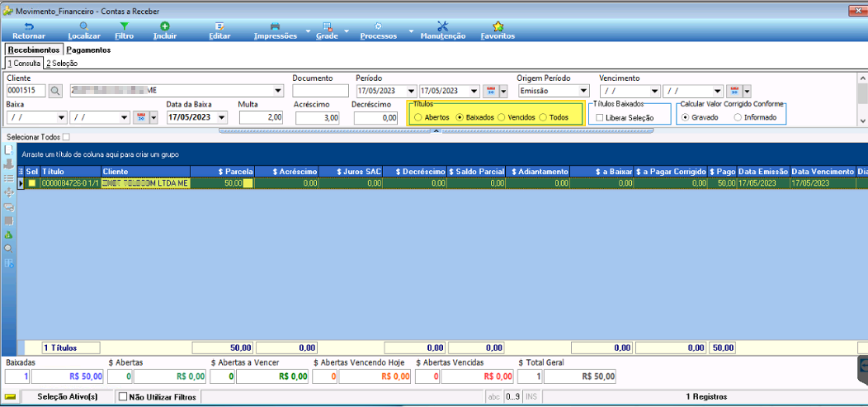Click the yellow status bar icon
The image size is (868, 407).
point(10,396)
